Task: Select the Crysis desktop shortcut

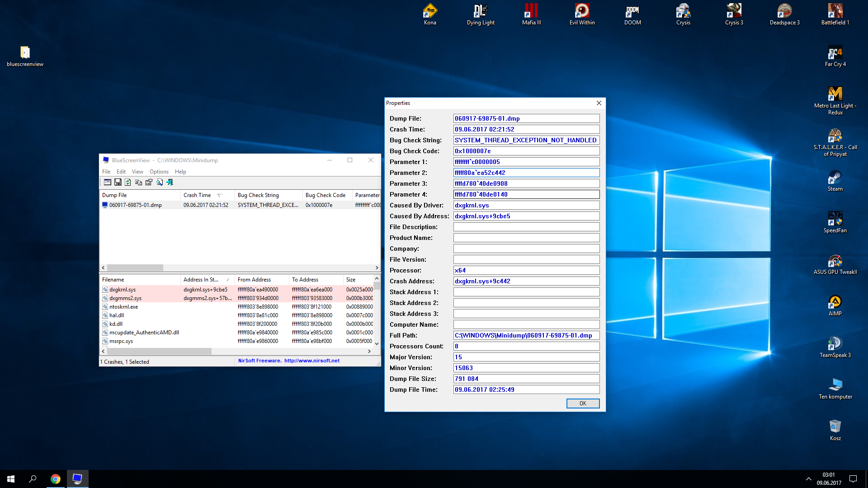Action: click(x=683, y=14)
